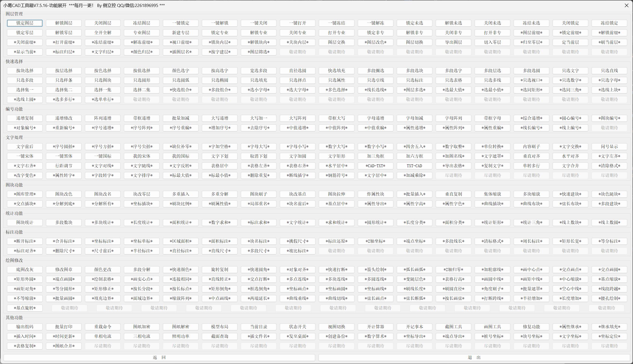
Task: Click the 一键宋体 text button
Action: pyautogui.click(x=25, y=156)
